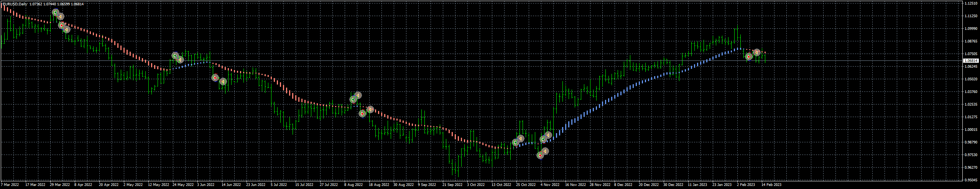Select red sell entry marker in August 2022
This screenshot has width=980, height=189.
(362, 114)
